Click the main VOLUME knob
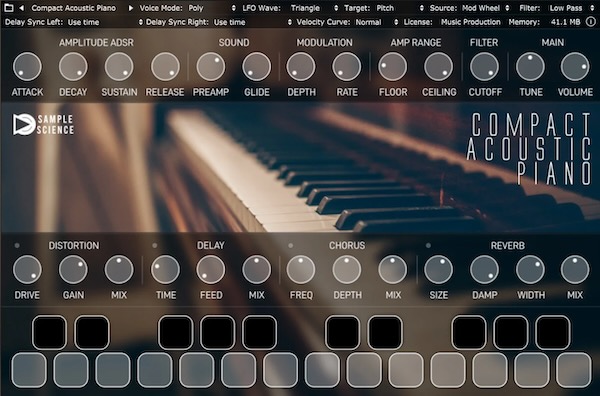Viewport: 600px width, 396px height. click(575, 67)
